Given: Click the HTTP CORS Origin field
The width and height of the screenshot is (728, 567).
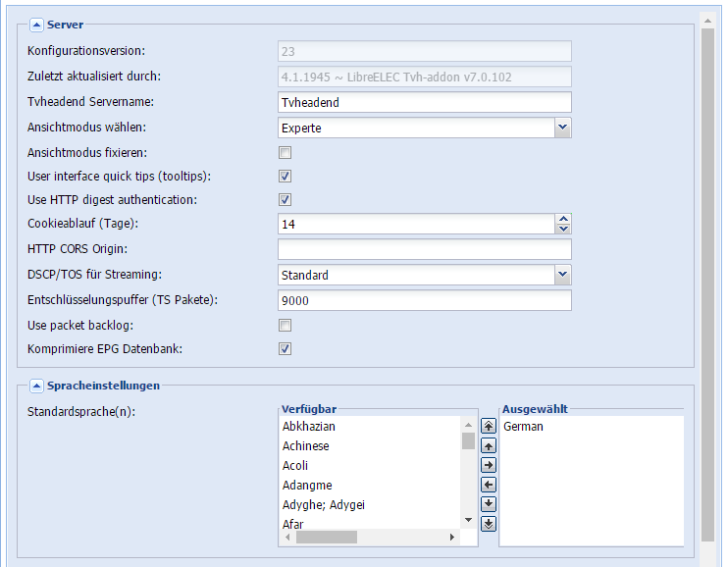Looking at the screenshot, I should (425, 249).
